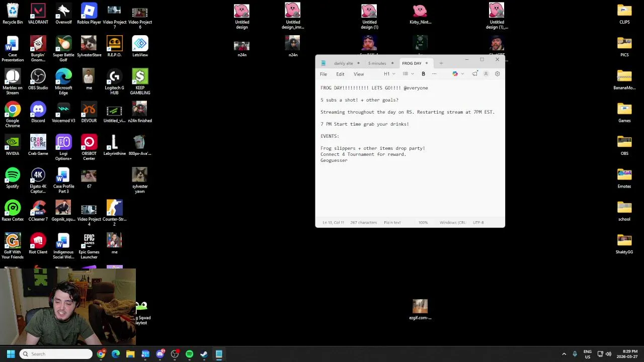Screen dimensions: 644x362
Task: Click the 'Plain text' status bar entry
Action: tap(392, 222)
